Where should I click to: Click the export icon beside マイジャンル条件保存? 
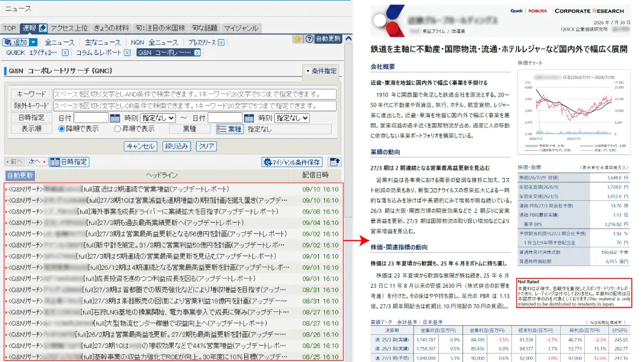coord(335,162)
